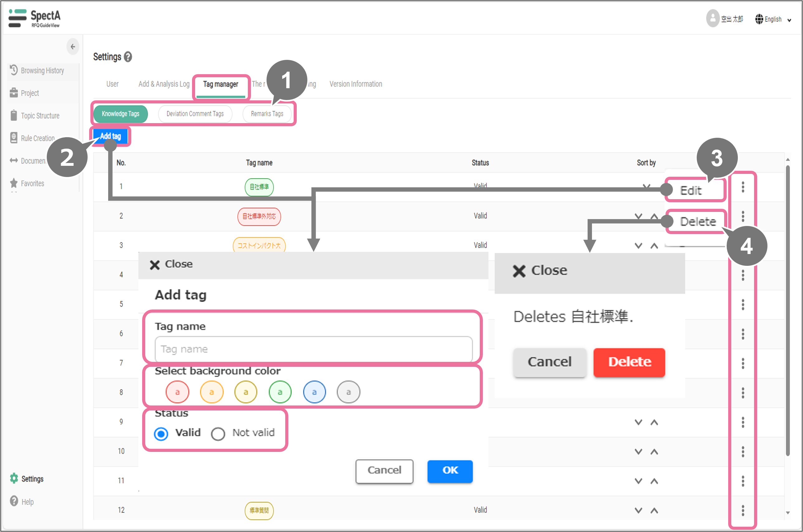The height and width of the screenshot is (532, 803).
Task: Open the Help question mark icon
Action: click(14, 501)
